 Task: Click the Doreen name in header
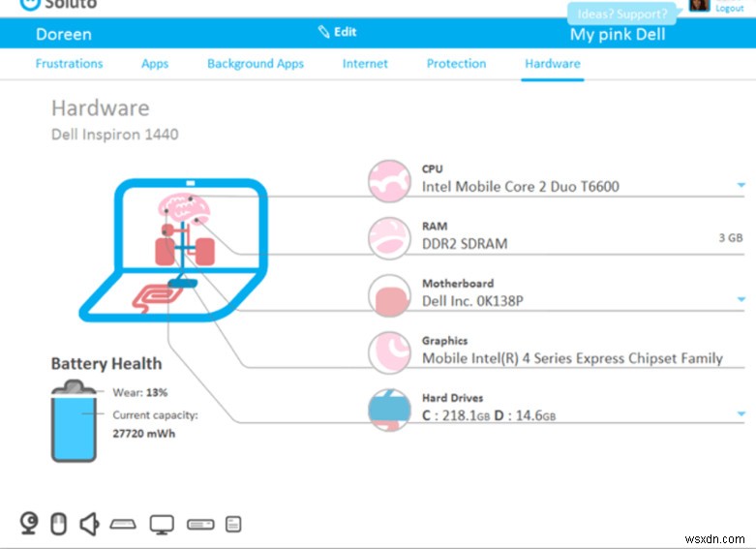tap(64, 34)
